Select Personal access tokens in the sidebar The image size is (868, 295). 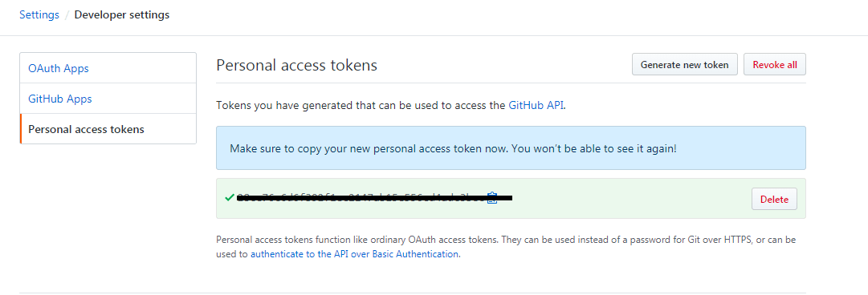pos(108,129)
